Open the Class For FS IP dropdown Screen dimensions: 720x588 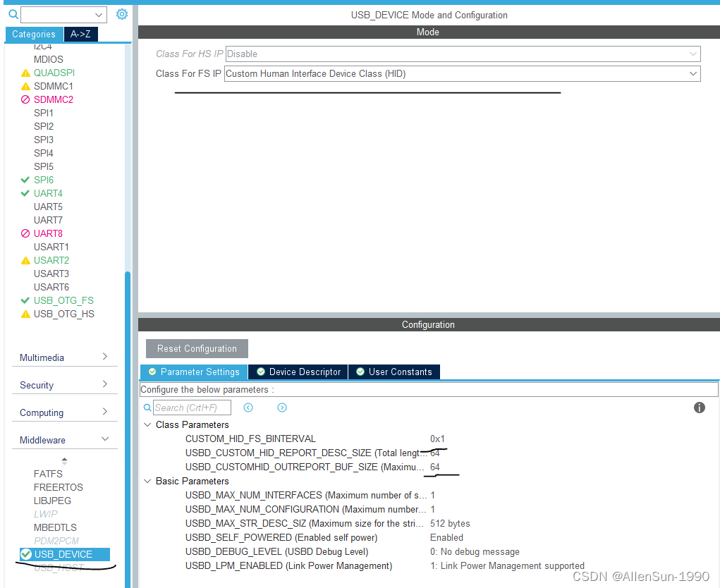(x=694, y=73)
